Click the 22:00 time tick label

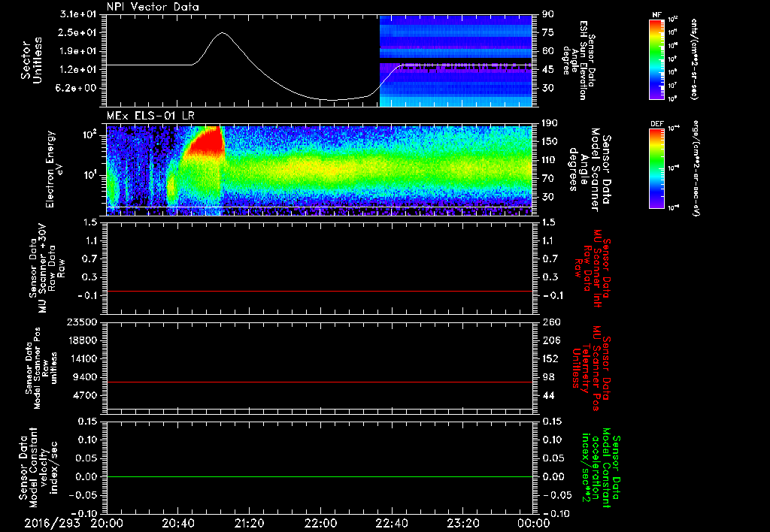[x=320, y=523]
